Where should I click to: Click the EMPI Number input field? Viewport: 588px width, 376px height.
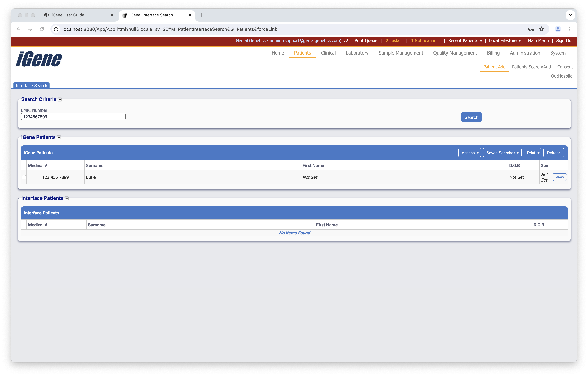coord(73,117)
